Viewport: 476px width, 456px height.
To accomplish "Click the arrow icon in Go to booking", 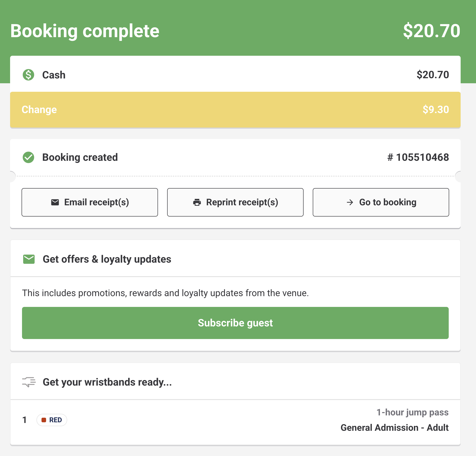I will (x=350, y=202).
